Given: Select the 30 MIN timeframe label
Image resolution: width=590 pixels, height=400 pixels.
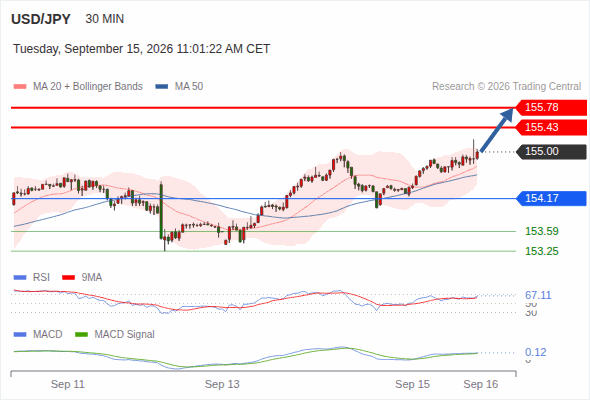Looking at the screenshot, I should [105, 19].
